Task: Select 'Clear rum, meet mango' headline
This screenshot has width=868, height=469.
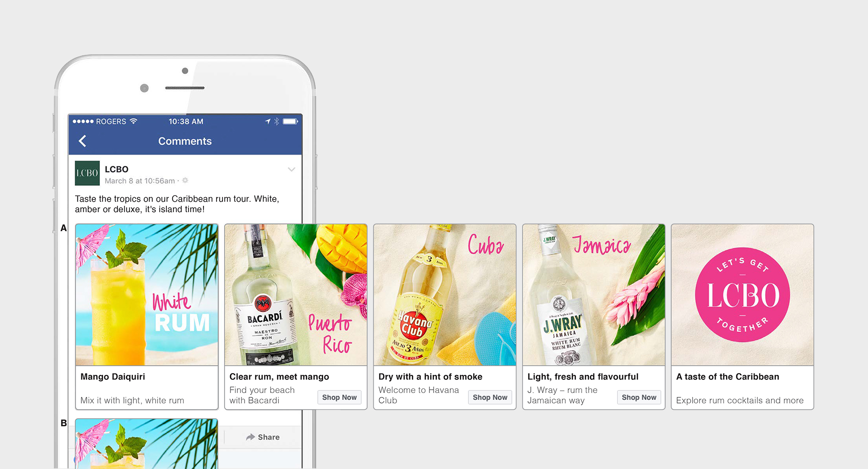Action: (x=279, y=377)
